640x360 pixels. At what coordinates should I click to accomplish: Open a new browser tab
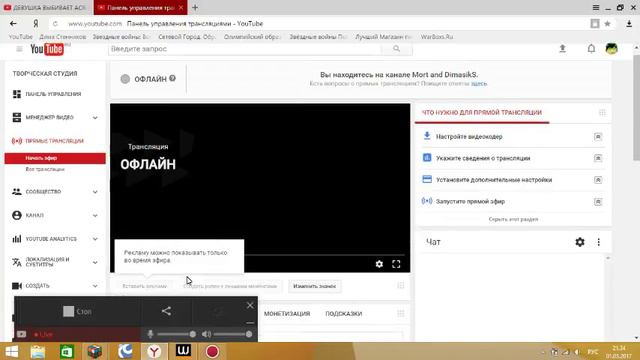pyautogui.click(x=195, y=7)
